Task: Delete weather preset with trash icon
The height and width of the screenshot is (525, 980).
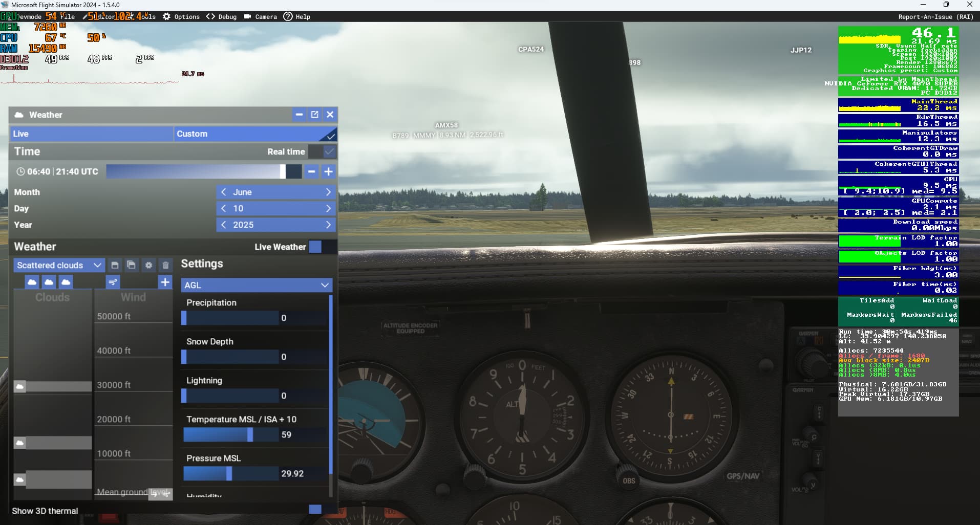Action: coord(165,265)
